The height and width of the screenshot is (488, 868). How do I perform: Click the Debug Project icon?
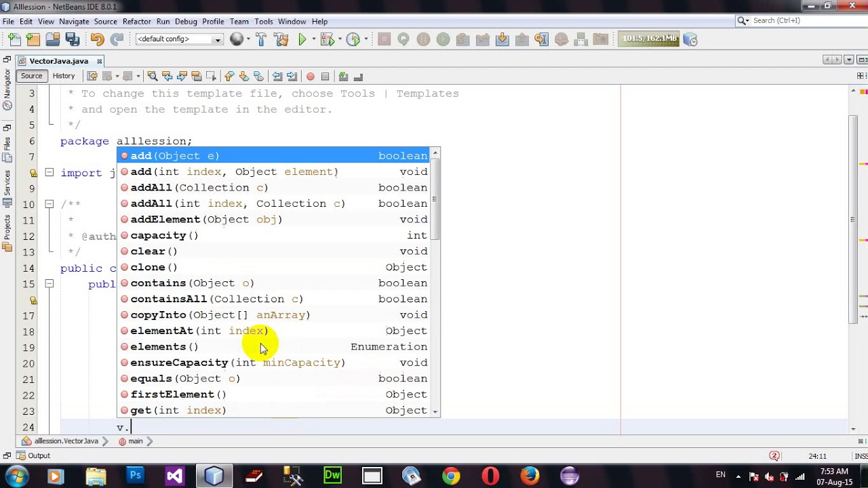(327, 39)
